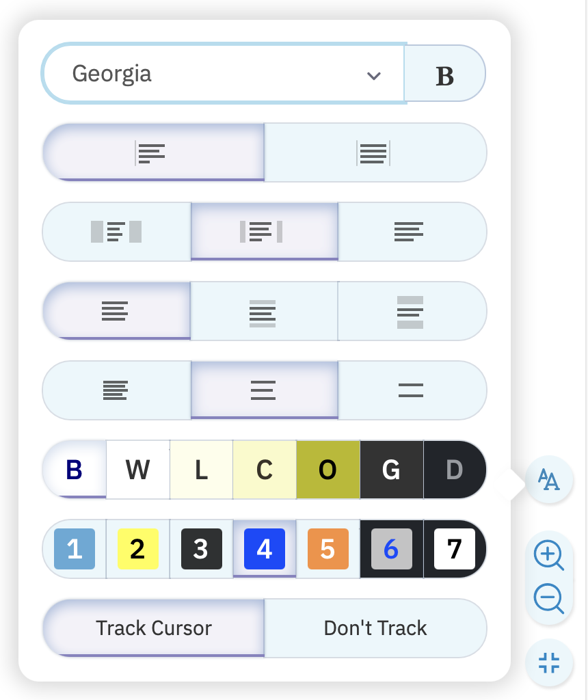The width and height of the screenshot is (588, 700).
Task: Open the Georgia font dropdown
Action: click(x=223, y=74)
